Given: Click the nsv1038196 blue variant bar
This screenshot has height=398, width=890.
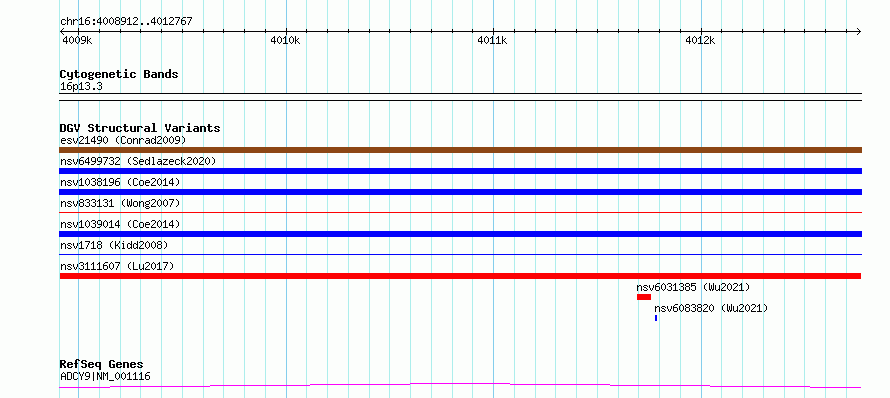Looking at the screenshot, I should 460,192.
